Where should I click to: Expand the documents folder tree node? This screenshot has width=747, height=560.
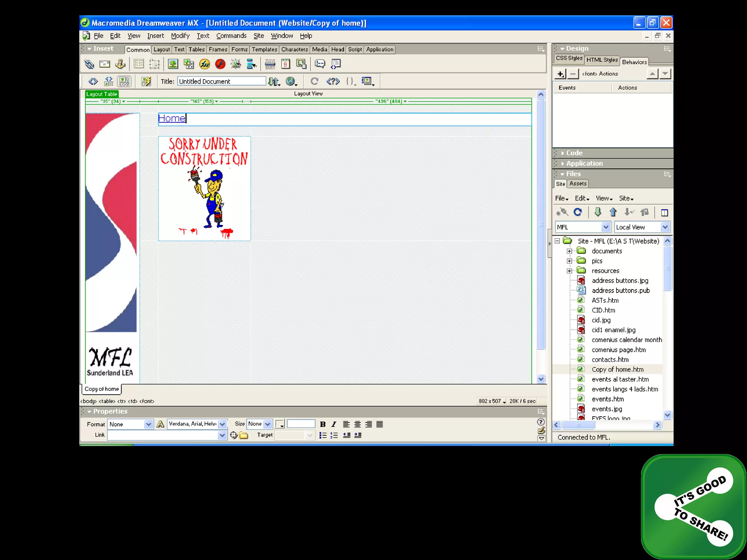[x=569, y=251]
